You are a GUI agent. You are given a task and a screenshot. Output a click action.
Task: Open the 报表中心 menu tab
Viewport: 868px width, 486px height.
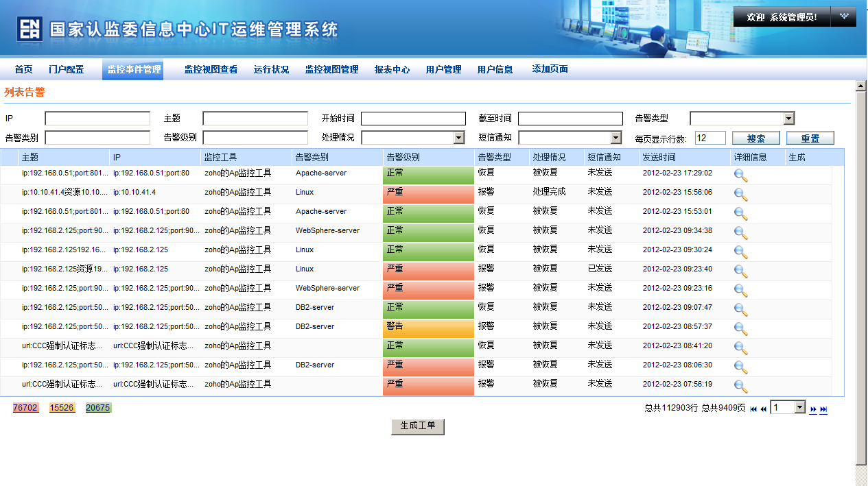[392, 69]
